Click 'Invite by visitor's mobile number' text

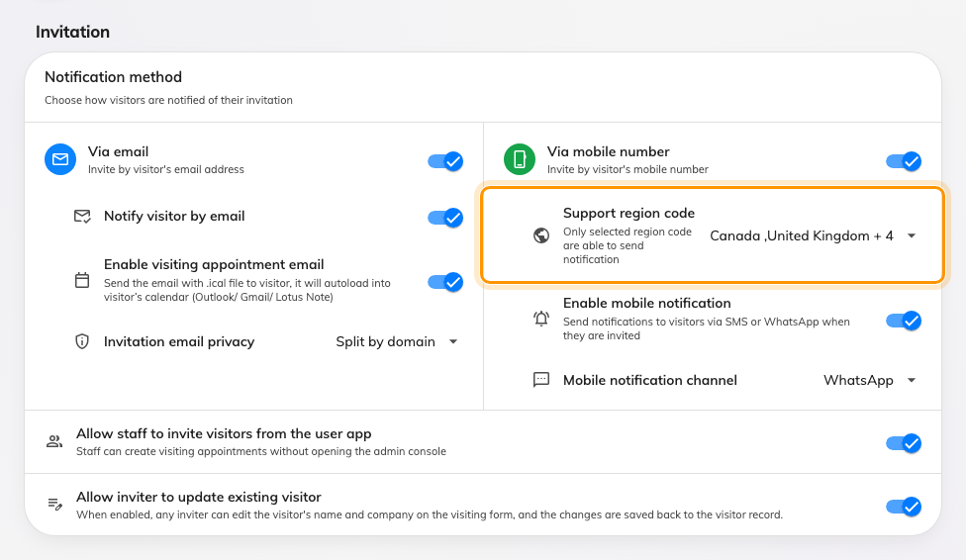628,169
